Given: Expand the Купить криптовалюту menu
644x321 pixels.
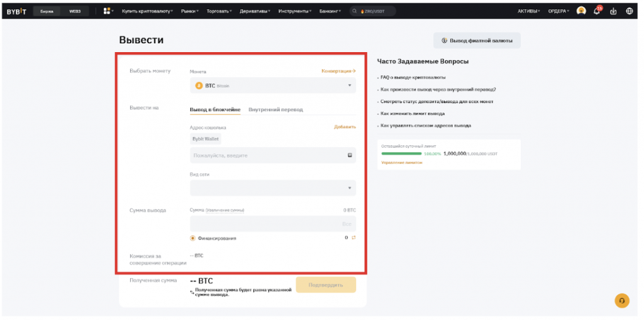Looking at the screenshot, I should (147, 11).
